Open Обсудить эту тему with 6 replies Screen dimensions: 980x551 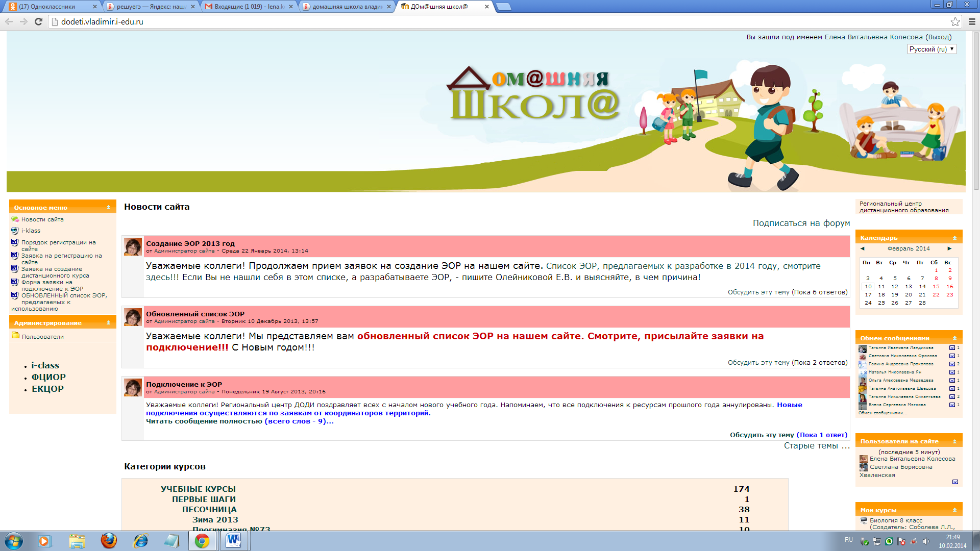[x=758, y=292]
